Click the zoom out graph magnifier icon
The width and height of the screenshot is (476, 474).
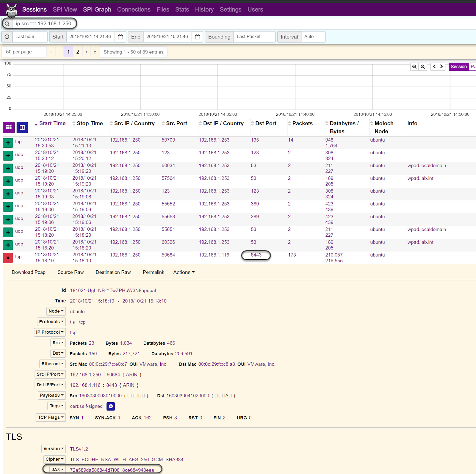coord(414,67)
